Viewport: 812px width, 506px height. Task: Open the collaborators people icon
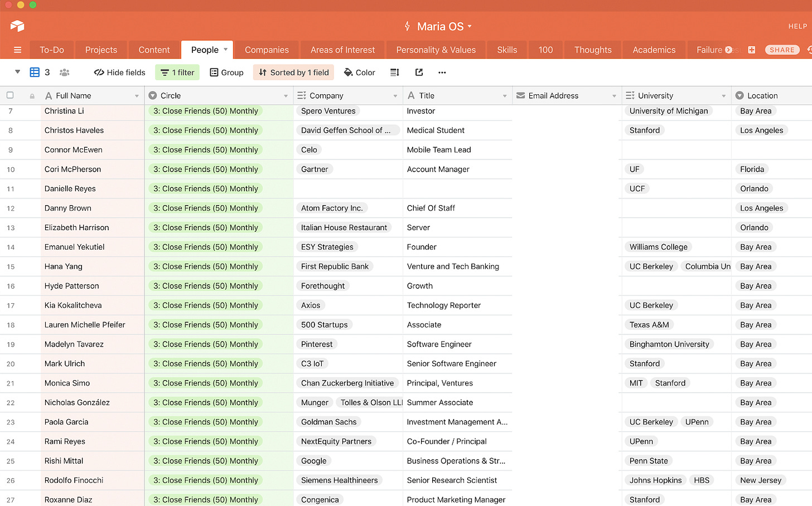click(x=65, y=72)
